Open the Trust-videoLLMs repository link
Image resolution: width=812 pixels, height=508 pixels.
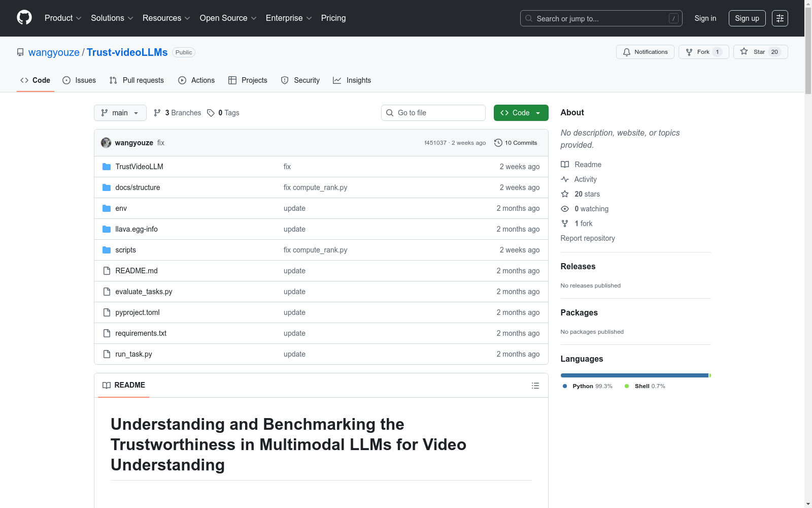point(127,52)
